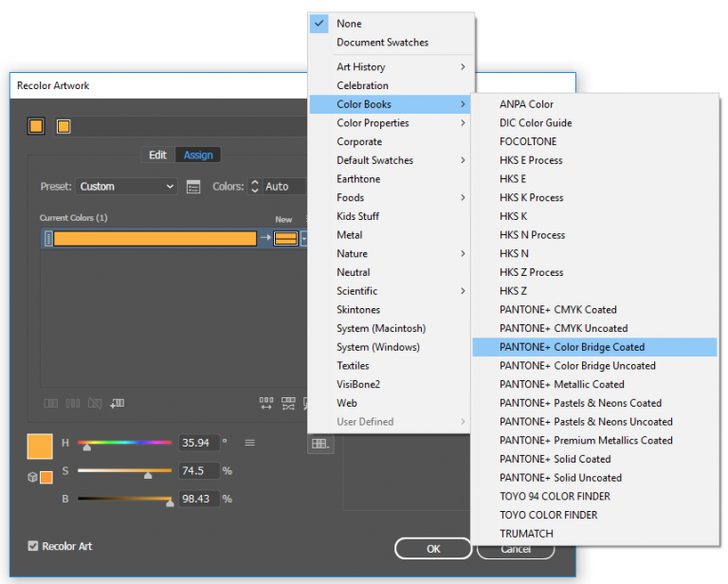This screenshot has height=584, width=728.
Task: Click the Colors Auto input field
Action: 284,187
